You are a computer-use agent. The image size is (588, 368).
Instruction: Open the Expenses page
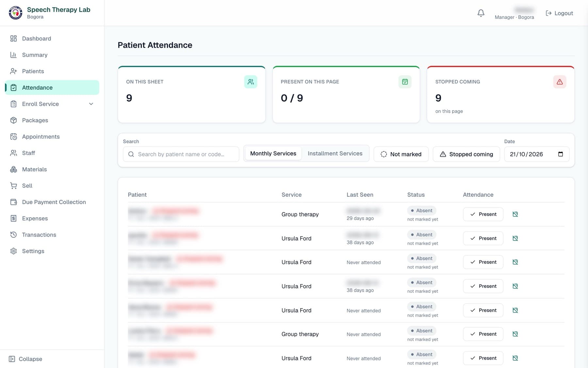click(52, 219)
